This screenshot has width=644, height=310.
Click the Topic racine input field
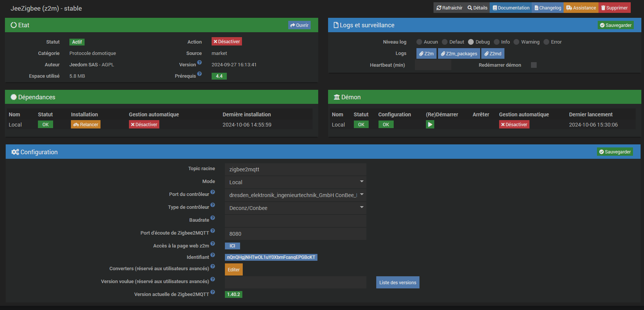295,169
